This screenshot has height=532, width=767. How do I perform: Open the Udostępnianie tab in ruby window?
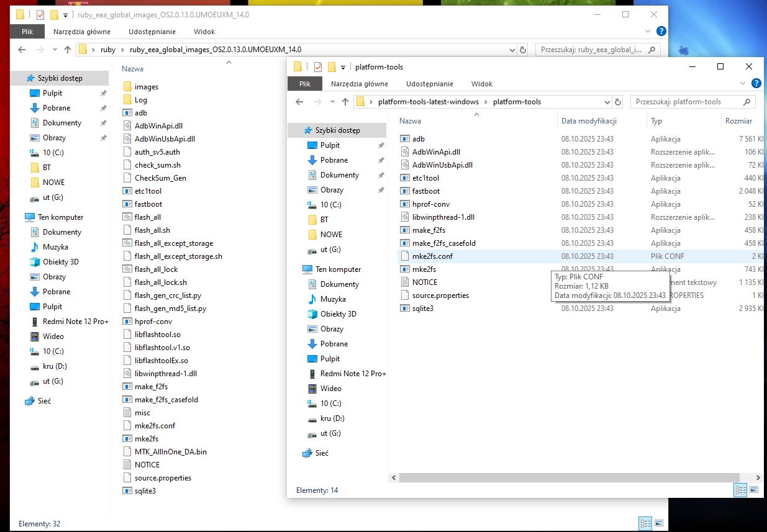click(x=152, y=32)
